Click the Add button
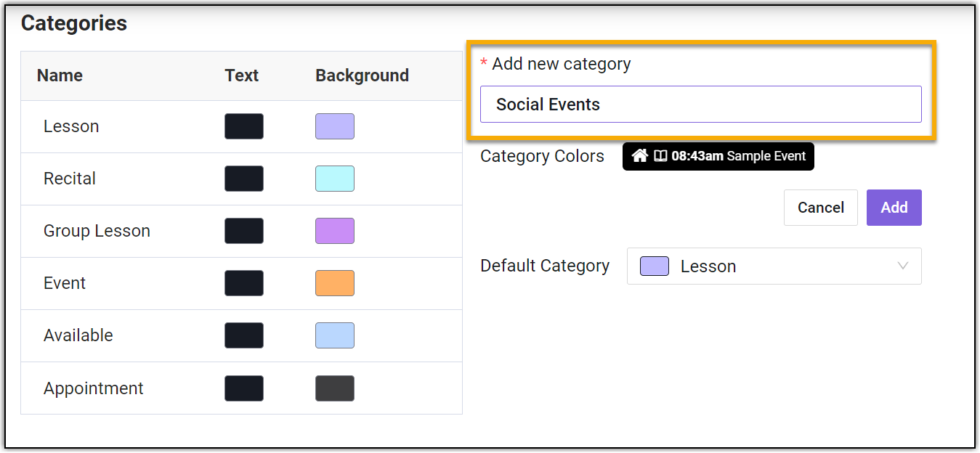The width and height of the screenshot is (980, 453). (894, 208)
